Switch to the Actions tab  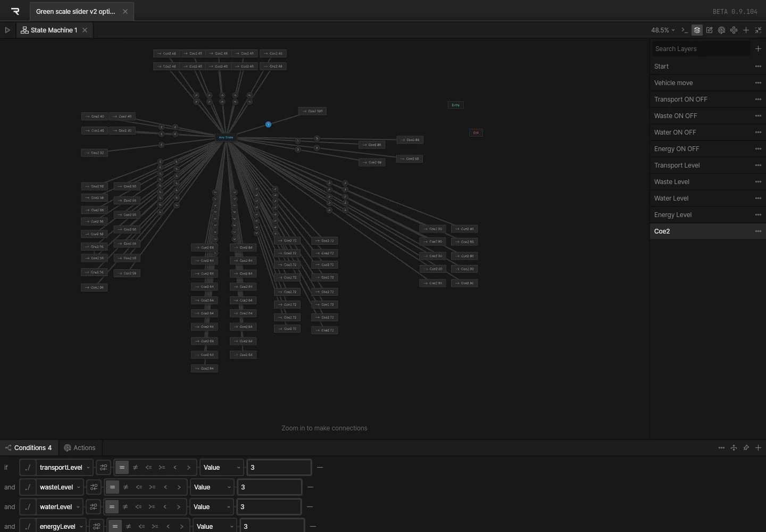pyautogui.click(x=80, y=448)
